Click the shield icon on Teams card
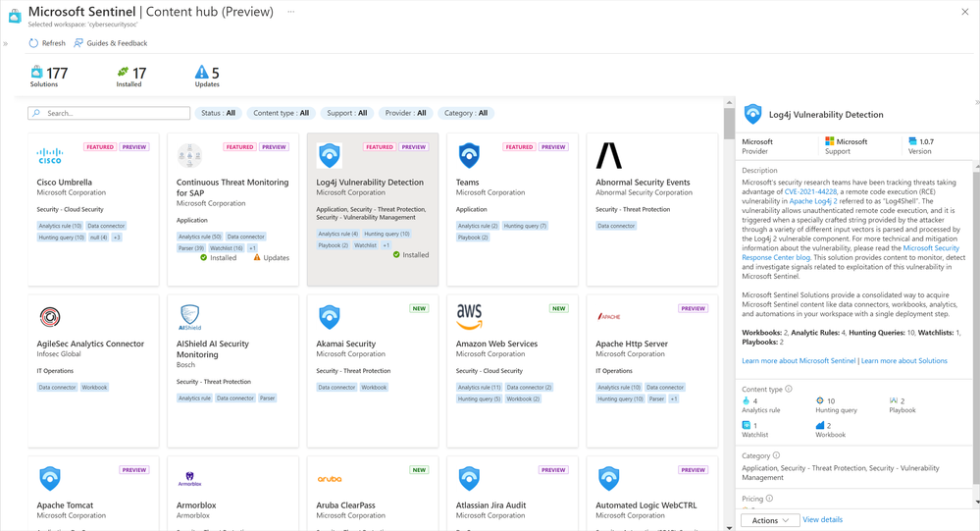 pos(469,155)
